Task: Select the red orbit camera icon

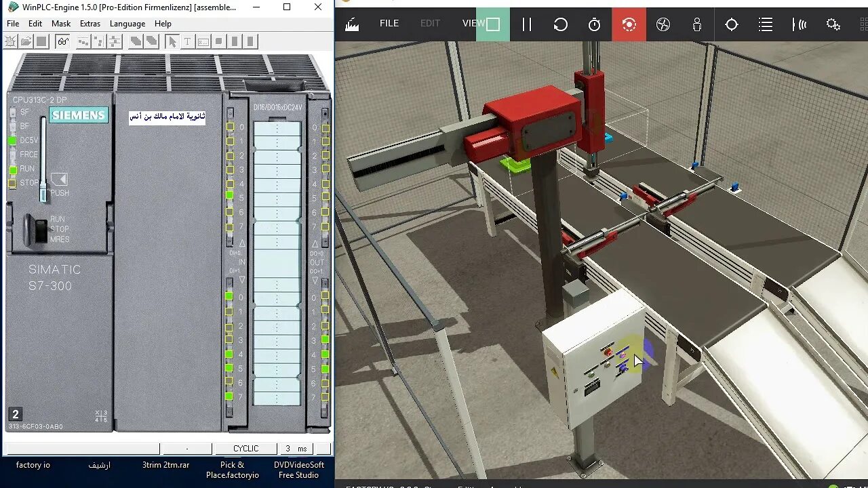Action: 629,24
